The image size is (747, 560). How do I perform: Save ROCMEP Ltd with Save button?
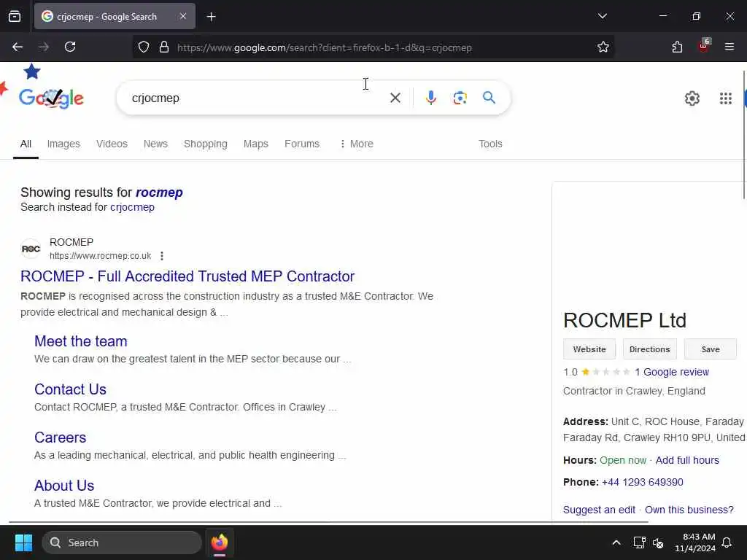(x=711, y=349)
